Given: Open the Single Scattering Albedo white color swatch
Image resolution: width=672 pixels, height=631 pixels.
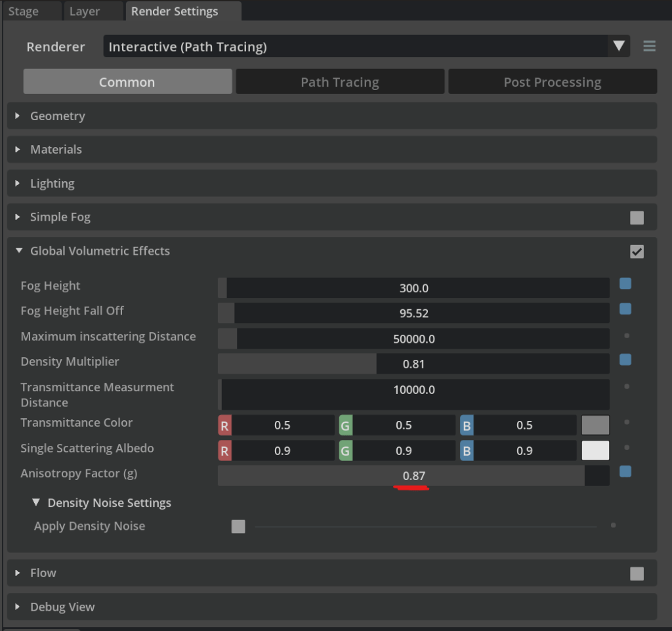Looking at the screenshot, I should 595,451.
